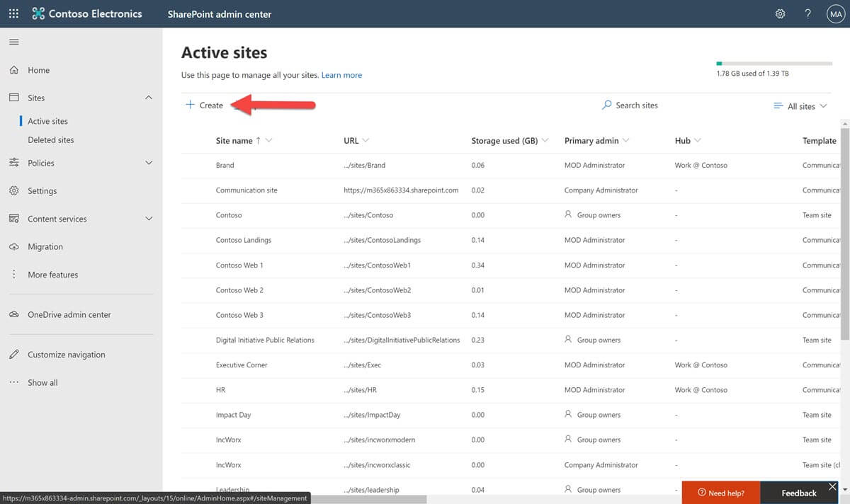The width and height of the screenshot is (850, 504).
Task: Open the app launcher waffle icon
Action: [13, 13]
